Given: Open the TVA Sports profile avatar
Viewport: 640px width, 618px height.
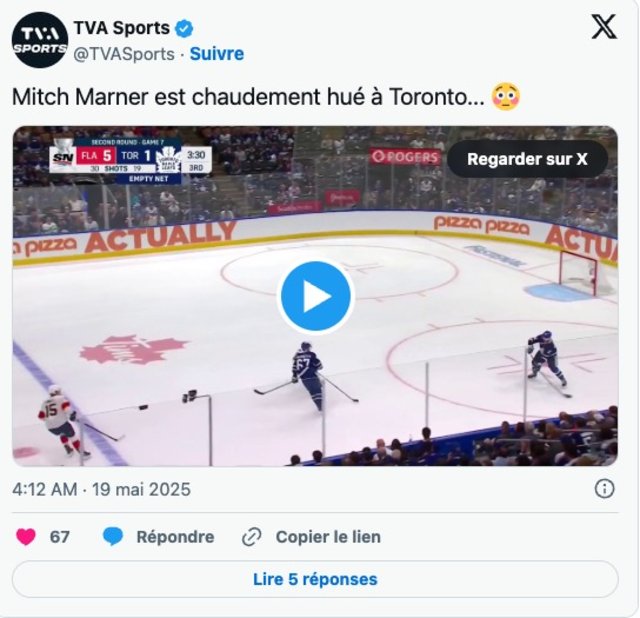Looking at the screenshot, I should (x=40, y=40).
